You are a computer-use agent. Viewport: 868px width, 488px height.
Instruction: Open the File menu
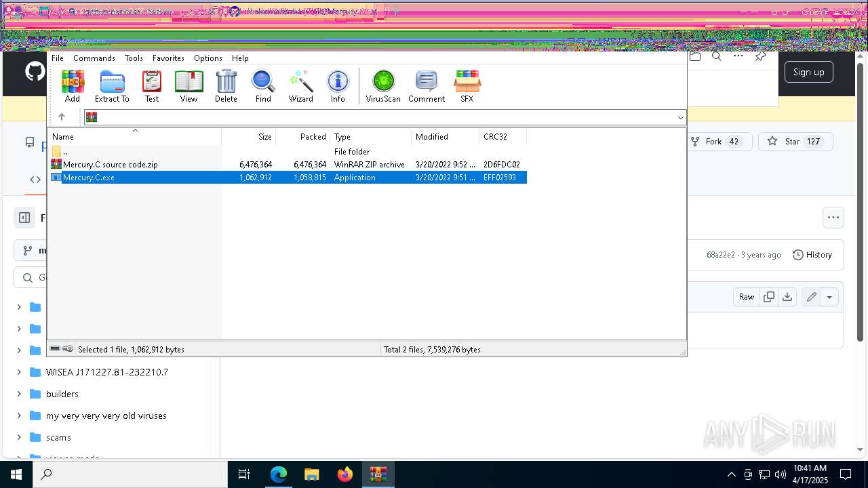pos(58,58)
